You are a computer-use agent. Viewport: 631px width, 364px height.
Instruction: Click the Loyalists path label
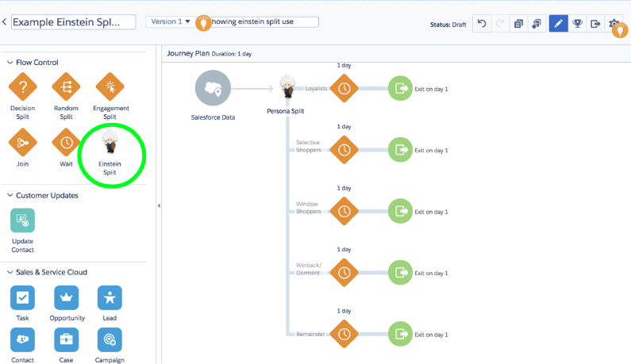[316, 89]
